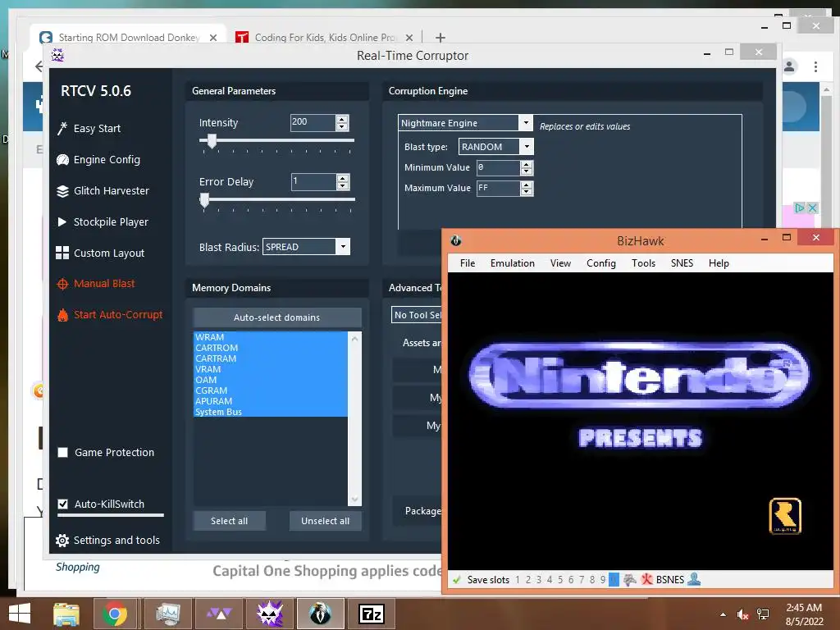Click BizHawk controller status icon
Image resolution: width=840 pixels, height=630 pixels.
(x=630, y=580)
